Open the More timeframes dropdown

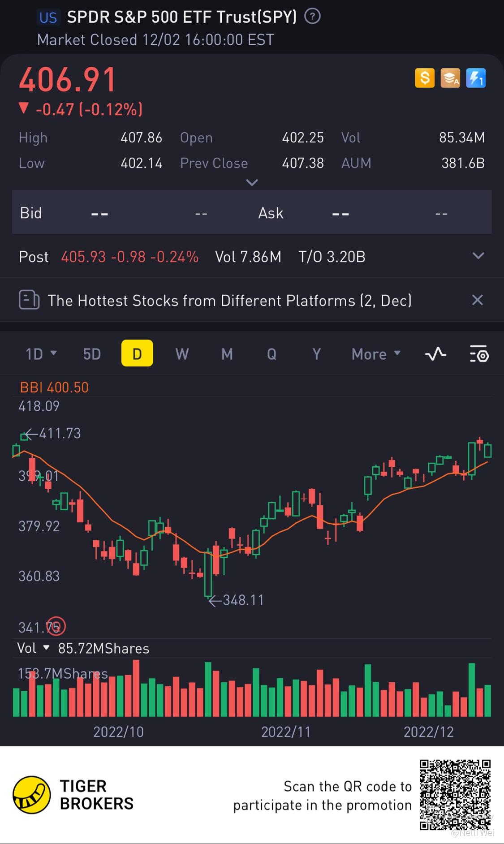(375, 354)
